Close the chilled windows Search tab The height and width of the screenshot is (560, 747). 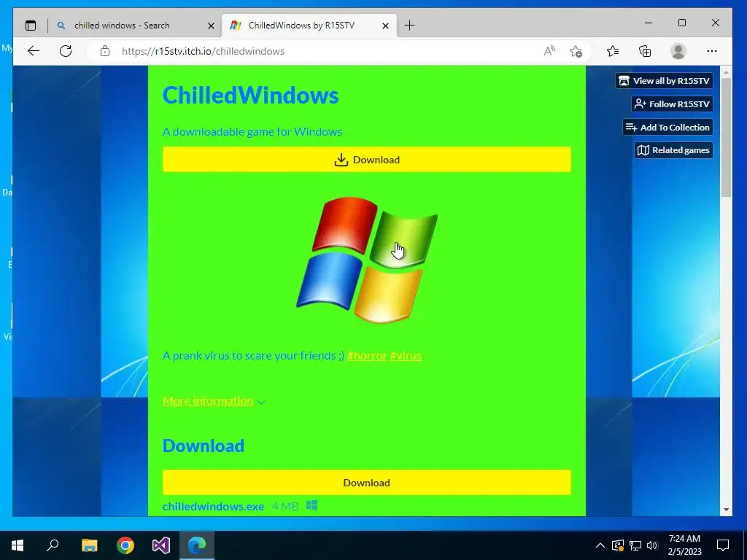click(211, 26)
